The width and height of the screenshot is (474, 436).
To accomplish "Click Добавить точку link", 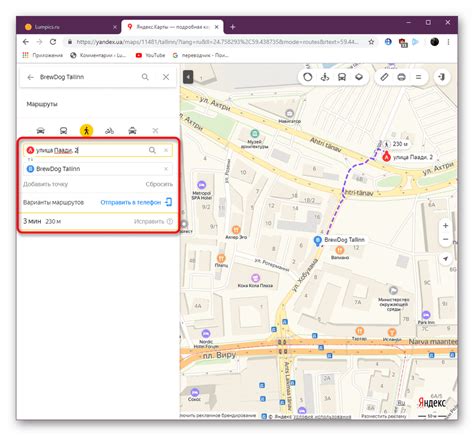I will pyautogui.click(x=45, y=184).
